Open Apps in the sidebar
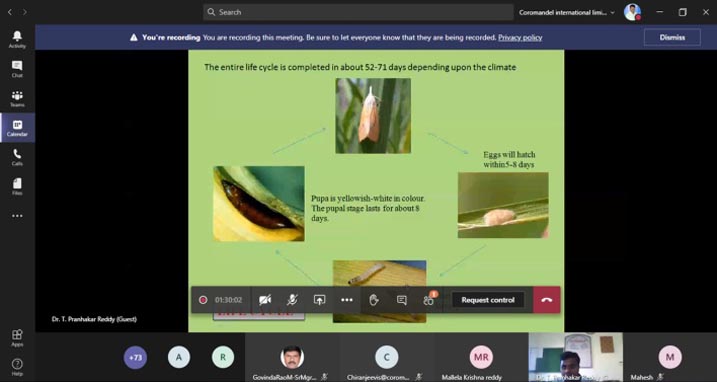717x382 pixels. [17, 338]
